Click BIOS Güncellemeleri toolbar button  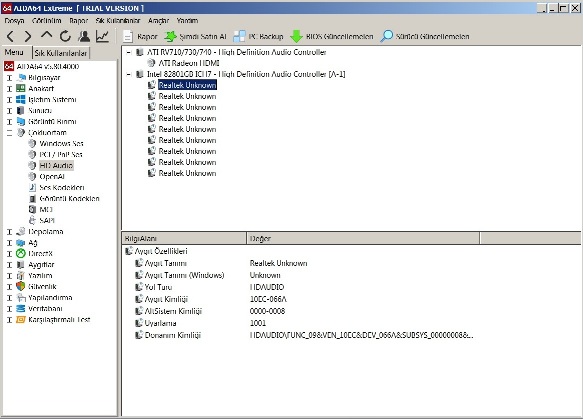click(332, 36)
